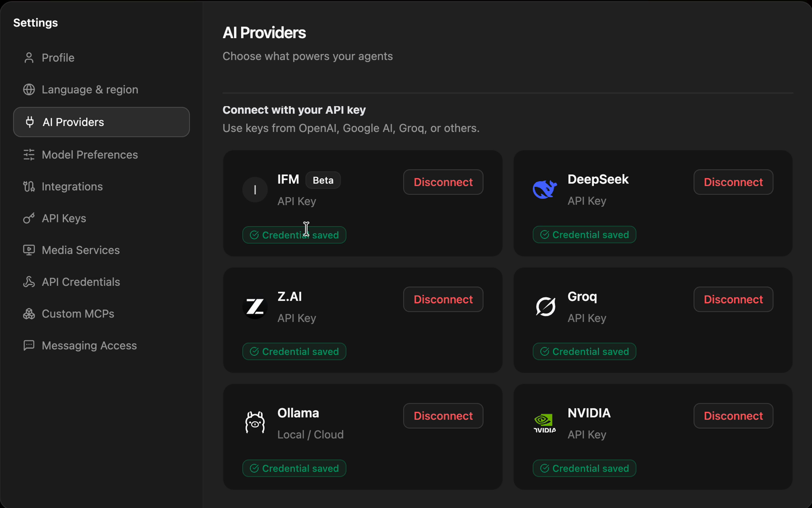The image size is (812, 508).
Task: Click the Z.AI logo
Action: click(255, 306)
